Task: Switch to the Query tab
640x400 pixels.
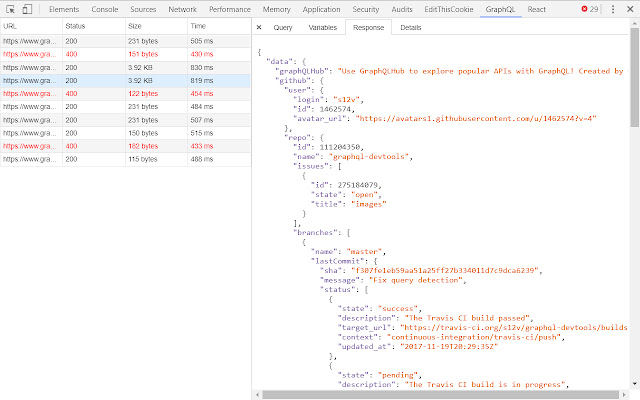Action: [x=282, y=28]
